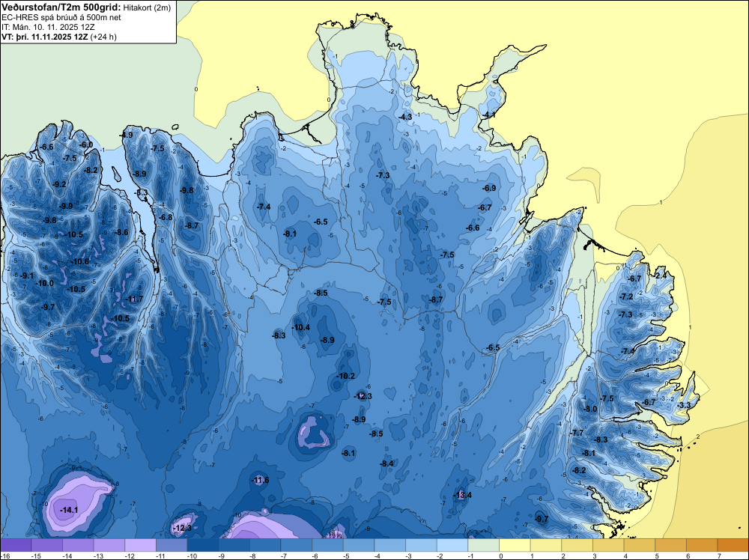Click the -10.6 temperature reading
This screenshot has height=560, width=749.
[x=80, y=261]
